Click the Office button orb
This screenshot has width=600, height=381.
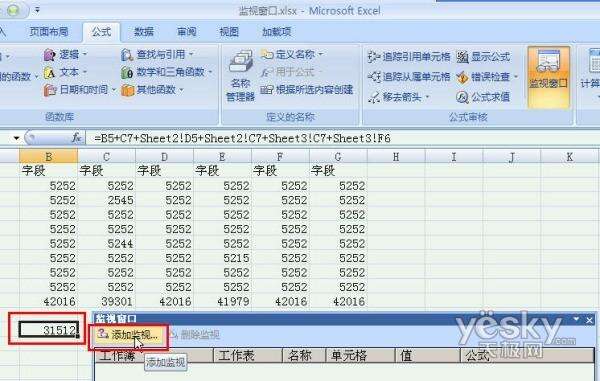(13, 10)
